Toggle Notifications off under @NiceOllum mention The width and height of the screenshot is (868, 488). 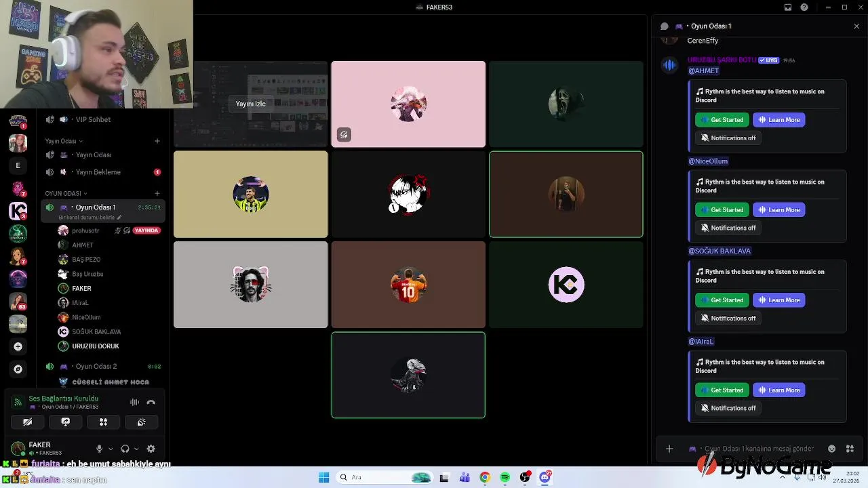(728, 228)
